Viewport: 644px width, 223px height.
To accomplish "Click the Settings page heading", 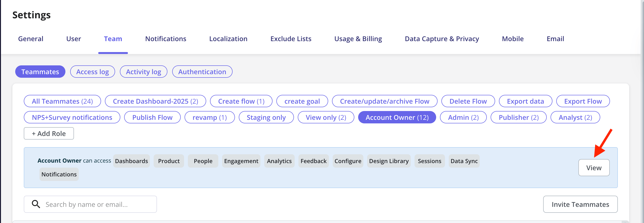I will (x=31, y=15).
